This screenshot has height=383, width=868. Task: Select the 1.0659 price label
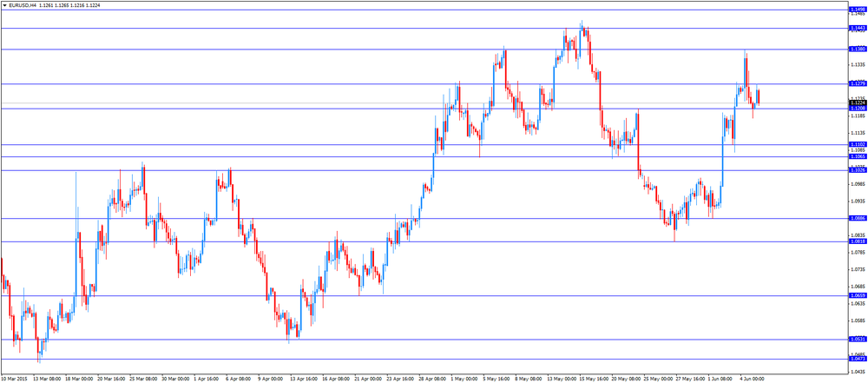point(857,295)
